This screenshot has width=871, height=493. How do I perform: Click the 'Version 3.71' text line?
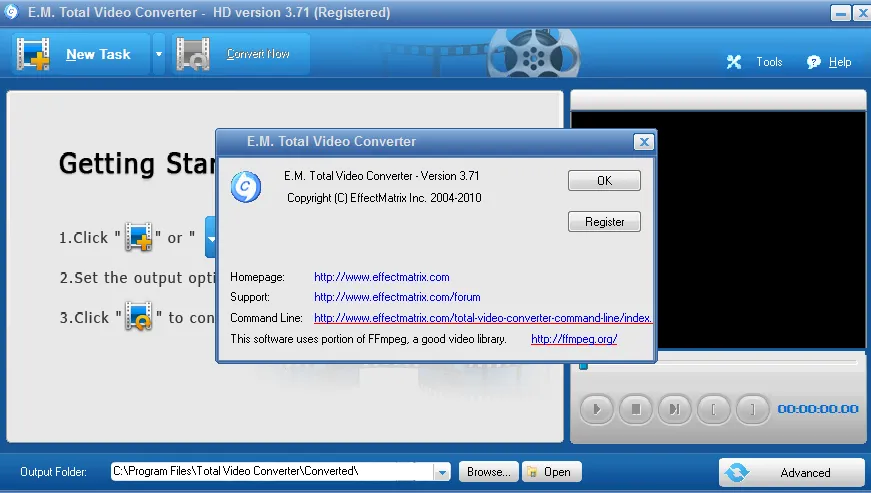point(381,176)
